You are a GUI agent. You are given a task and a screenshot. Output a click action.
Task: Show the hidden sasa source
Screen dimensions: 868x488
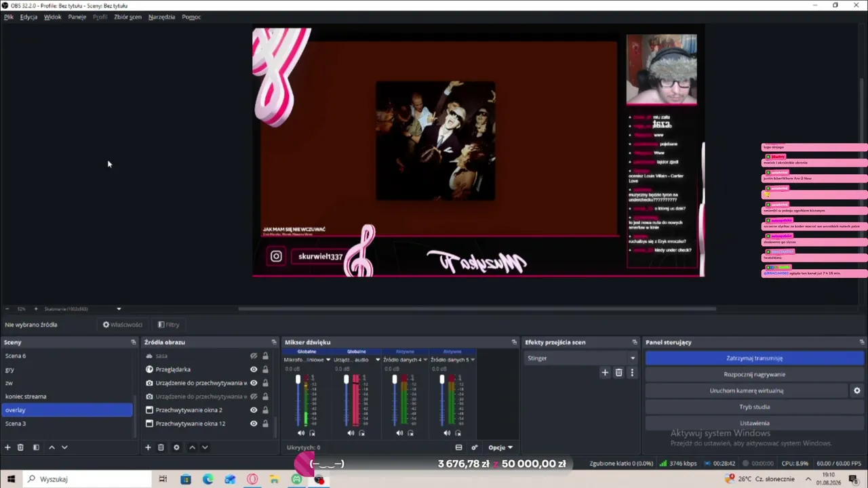click(254, 356)
